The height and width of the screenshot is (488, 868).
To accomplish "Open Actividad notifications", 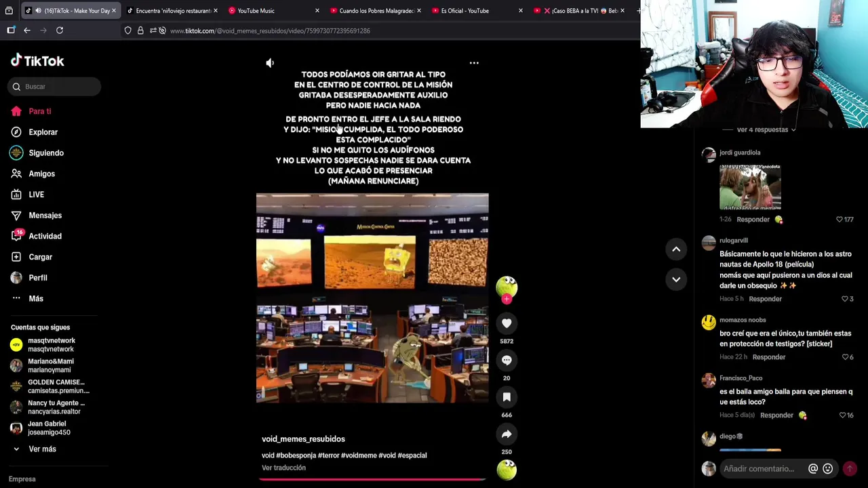I will coord(45,237).
